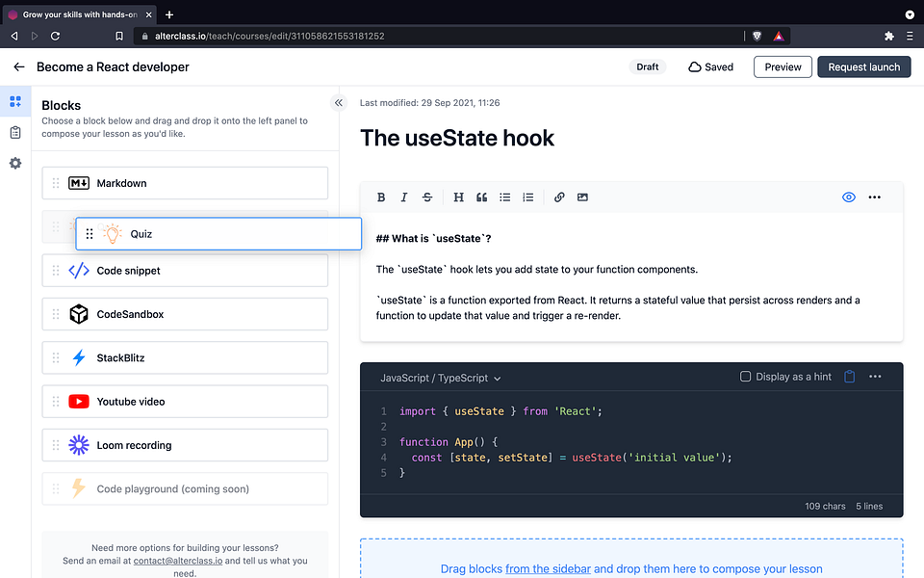Open the browser extensions puzzle icon
Viewport: 924px width, 578px height.
(889, 36)
